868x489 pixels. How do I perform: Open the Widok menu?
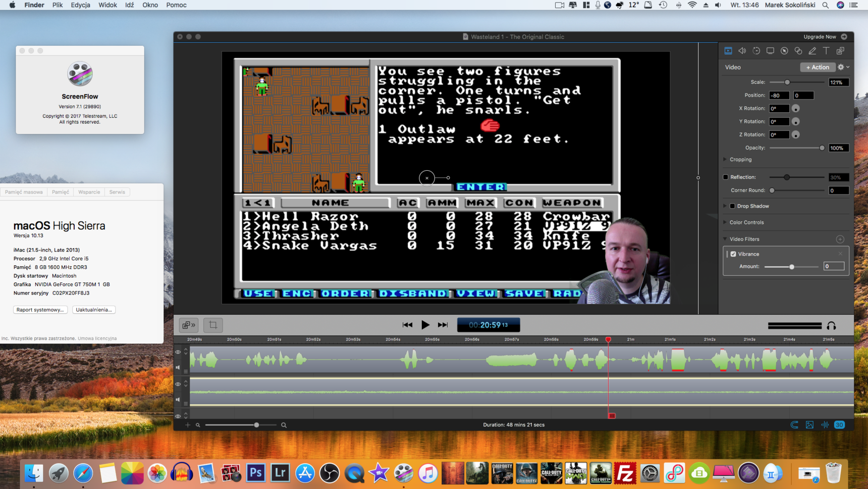click(x=107, y=5)
